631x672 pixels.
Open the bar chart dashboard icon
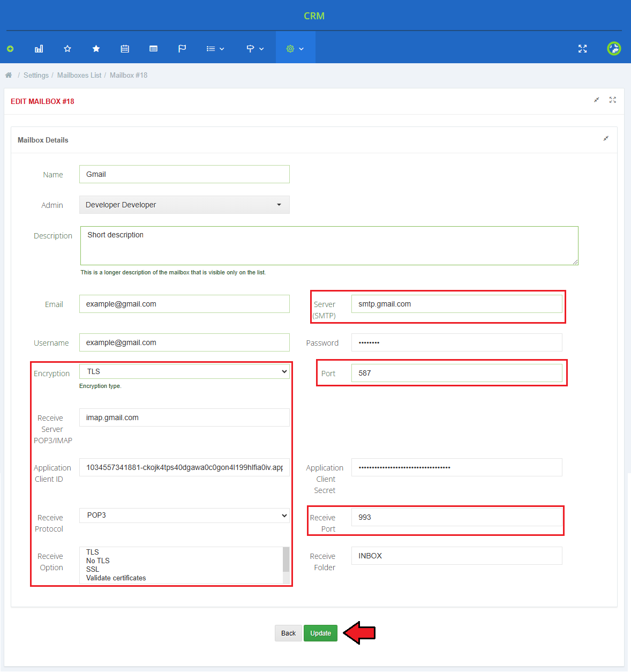(x=39, y=49)
